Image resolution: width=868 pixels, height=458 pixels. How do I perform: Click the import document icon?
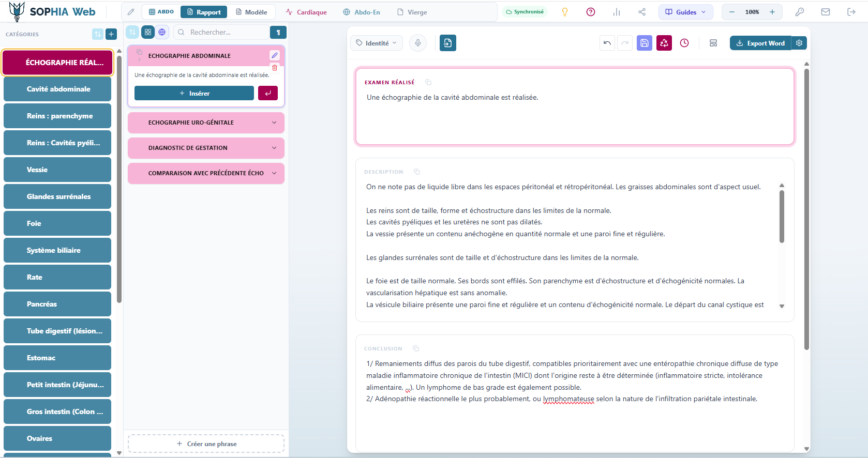448,43
